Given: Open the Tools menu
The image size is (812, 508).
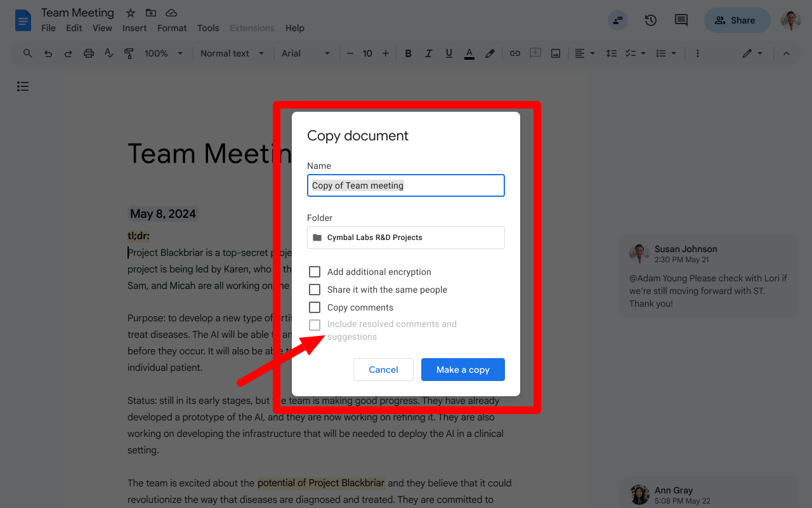Looking at the screenshot, I should point(208,28).
